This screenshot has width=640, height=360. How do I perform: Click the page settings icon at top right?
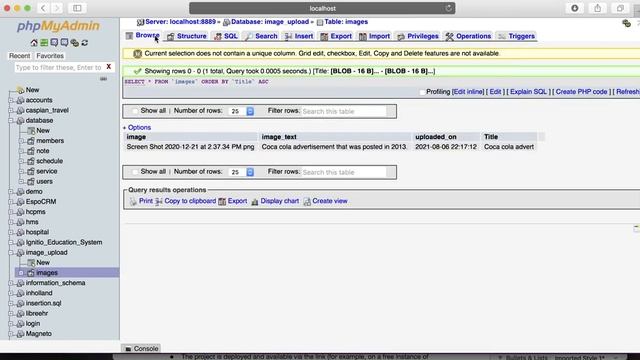627,23
